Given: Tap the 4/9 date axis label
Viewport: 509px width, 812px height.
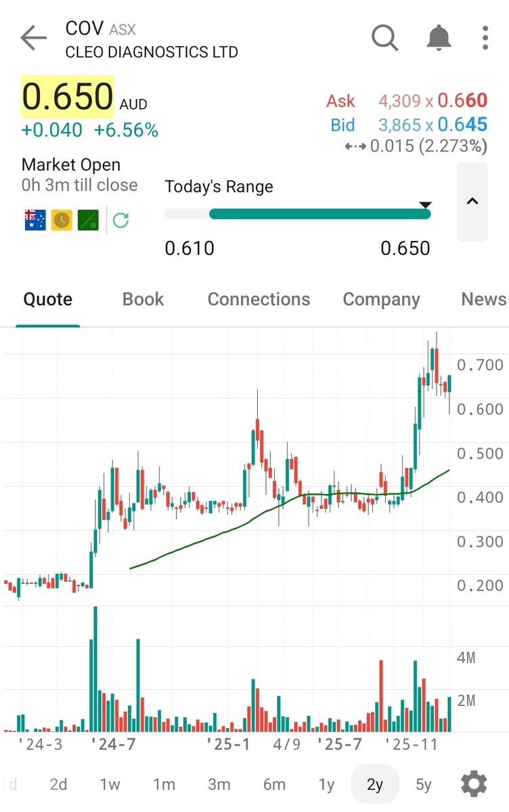Looking at the screenshot, I should click(287, 744).
